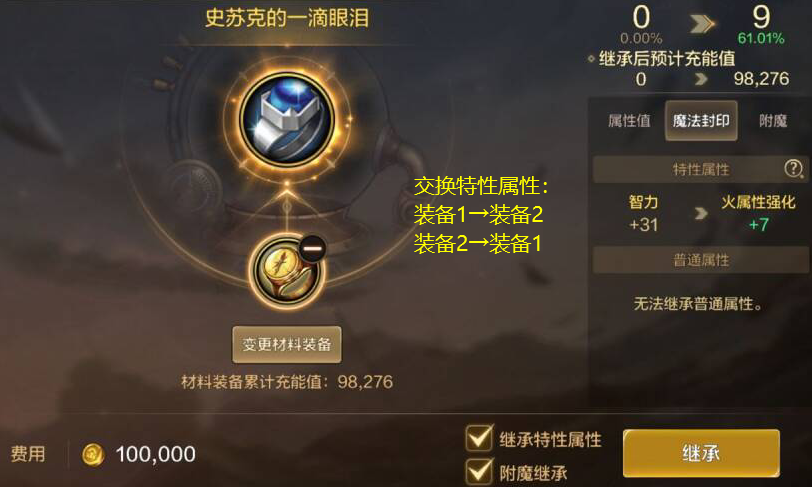The width and height of the screenshot is (812, 487).
Task: Switch to the 属性值 tab
Action: tap(629, 121)
